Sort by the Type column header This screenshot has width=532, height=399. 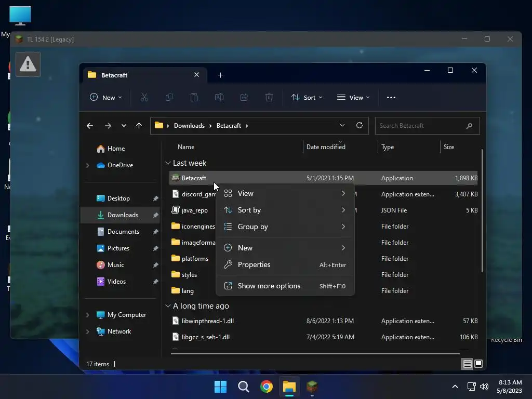tap(388, 147)
